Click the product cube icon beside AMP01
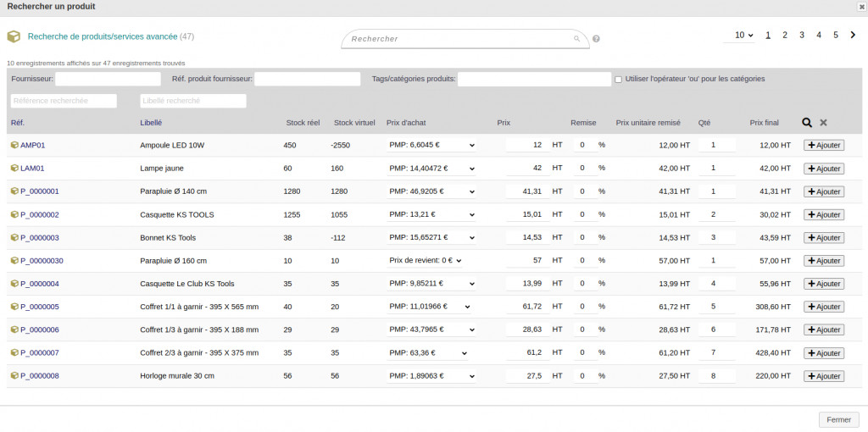Screen dimensions: 868x432 coord(14,145)
